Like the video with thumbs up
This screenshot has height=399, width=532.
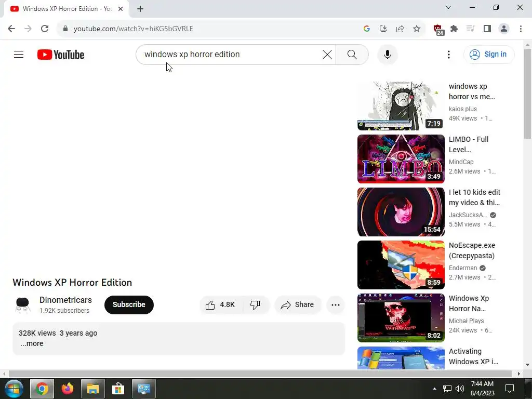pos(221,304)
